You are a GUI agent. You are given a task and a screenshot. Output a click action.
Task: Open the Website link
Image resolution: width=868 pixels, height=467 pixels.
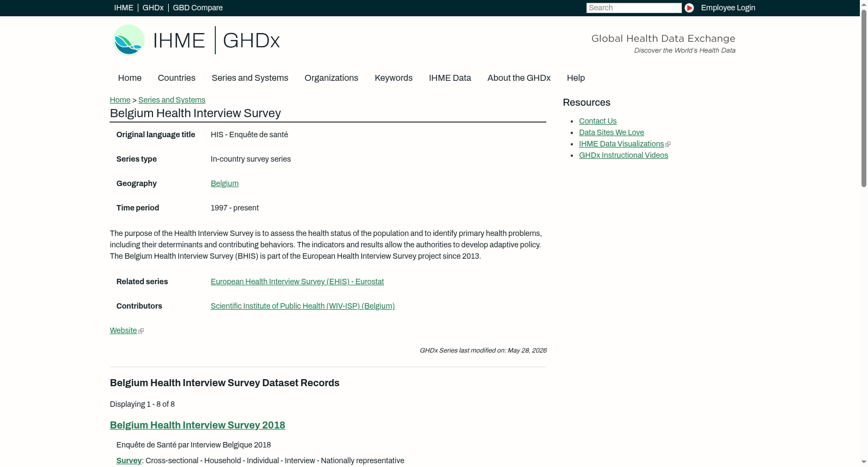tap(123, 330)
